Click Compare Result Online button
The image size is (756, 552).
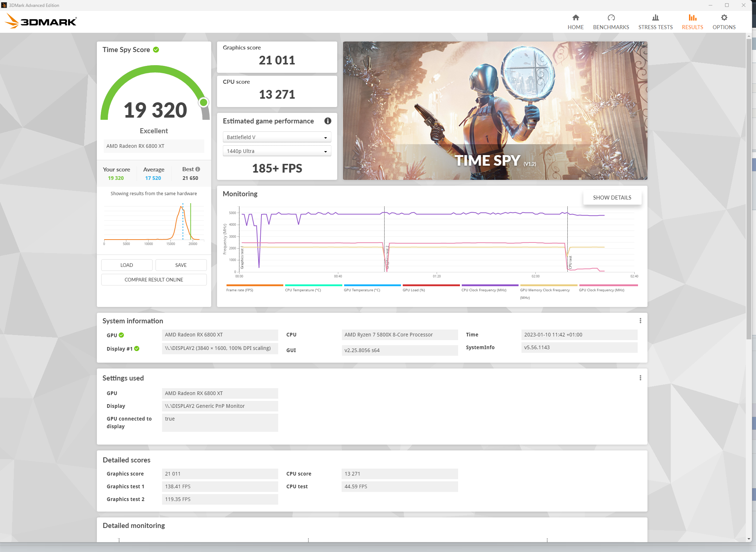pyautogui.click(x=154, y=280)
